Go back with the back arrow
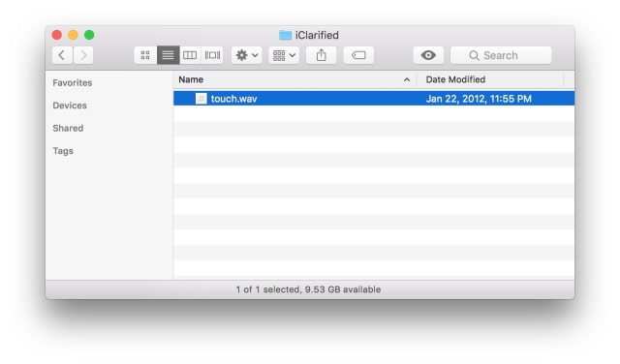Viewport: 620px width, 364px height. coord(62,55)
